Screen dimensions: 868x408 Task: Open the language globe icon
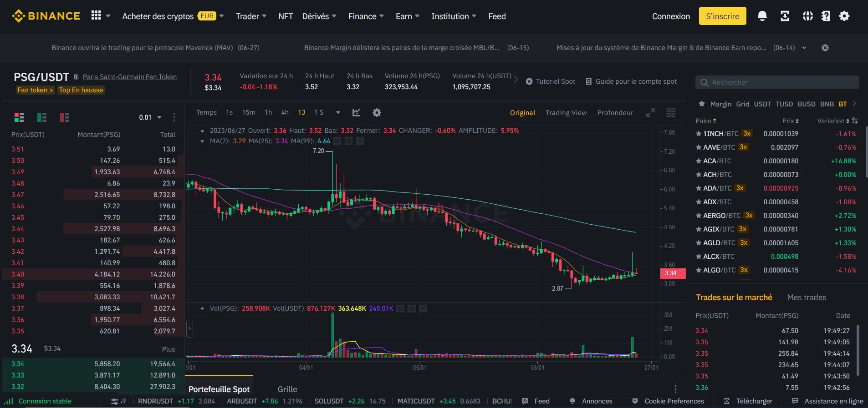tap(807, 16)
